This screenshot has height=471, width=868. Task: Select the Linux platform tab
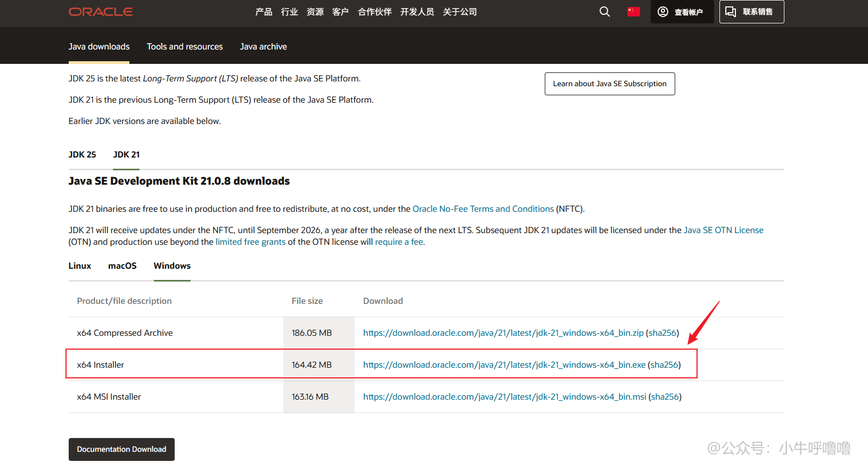80,266
